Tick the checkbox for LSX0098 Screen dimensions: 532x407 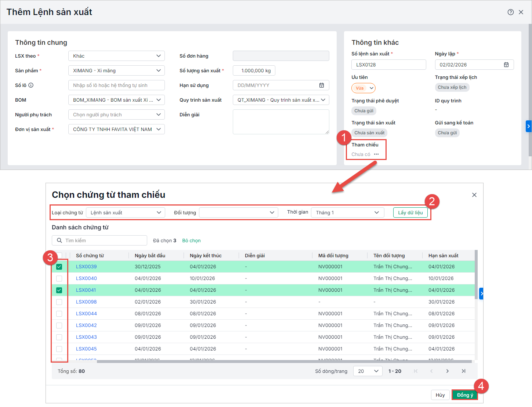[x=59, y=302]
